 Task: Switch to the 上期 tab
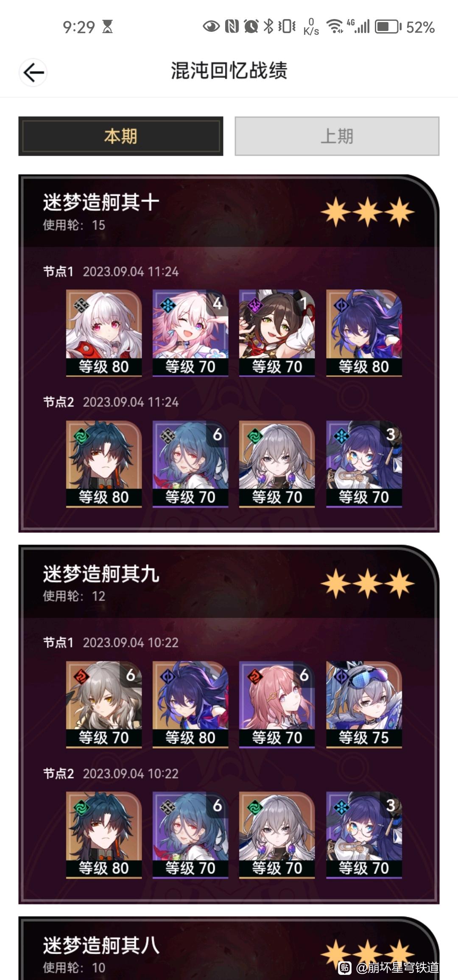coord(337,136)
